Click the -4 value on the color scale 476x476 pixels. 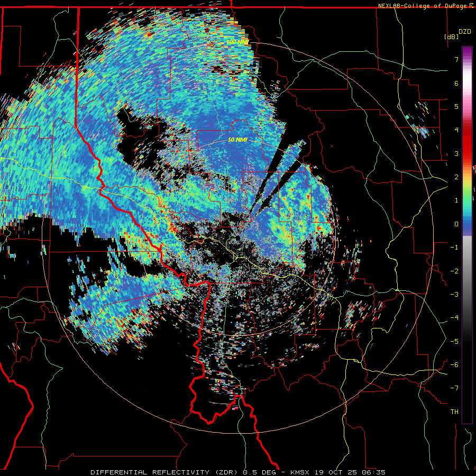point(454,318)
